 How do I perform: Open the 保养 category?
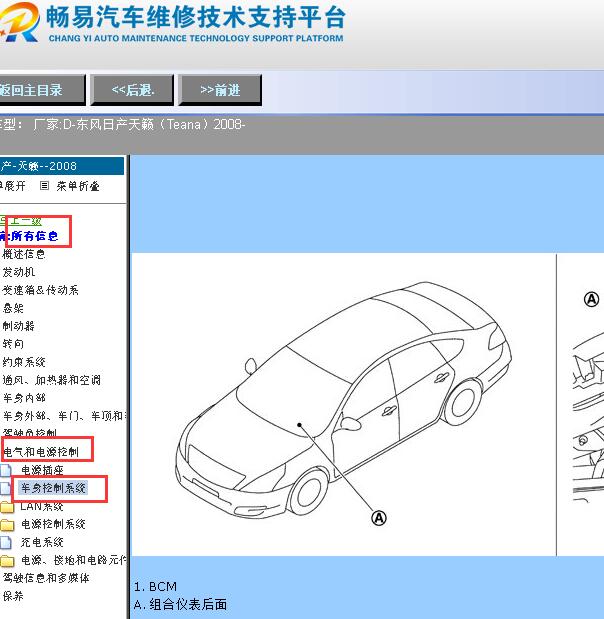pos(13,596)
